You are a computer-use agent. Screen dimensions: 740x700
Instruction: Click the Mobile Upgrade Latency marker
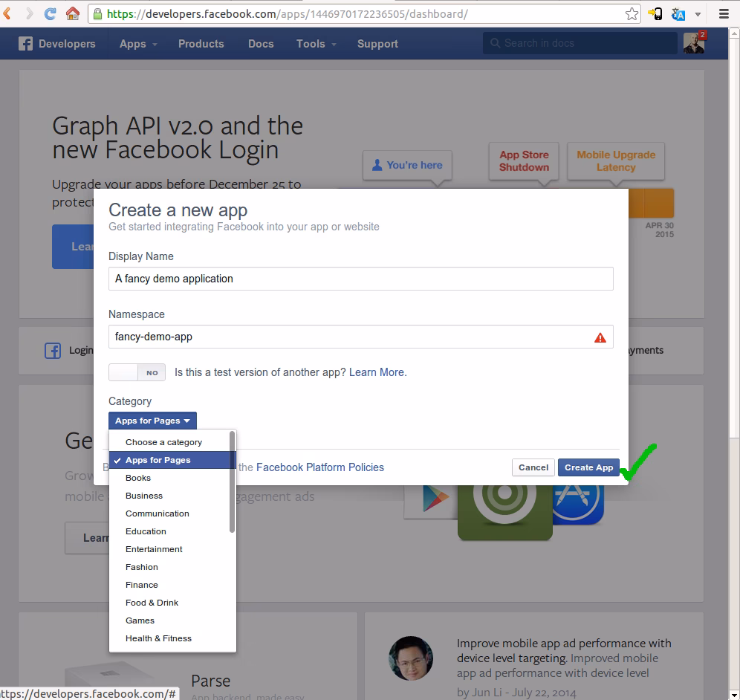coord(616,161)
